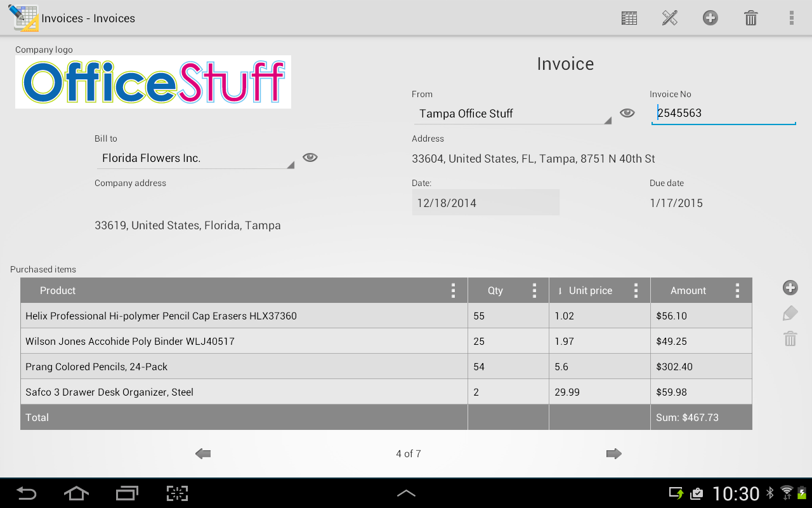The image size is (812, 508).
Task: Add a purchased item row
Action: pyautogui.click(x=790, y=288)
